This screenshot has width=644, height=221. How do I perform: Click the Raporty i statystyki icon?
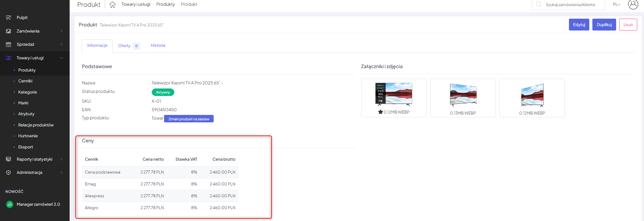(8, 159)
